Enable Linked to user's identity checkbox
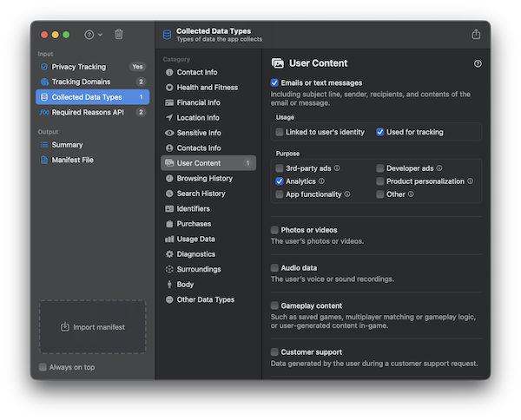The height and width of the screenshot is (420, 521). (x=280, y=133)
